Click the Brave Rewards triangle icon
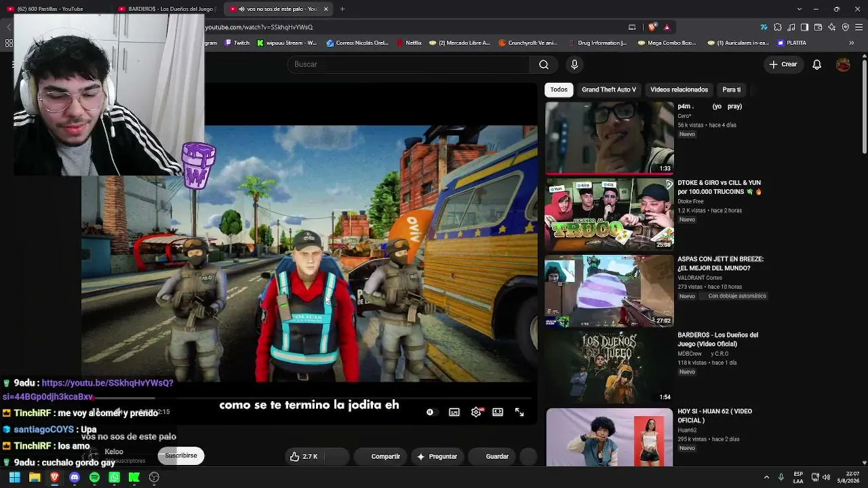 667,27
